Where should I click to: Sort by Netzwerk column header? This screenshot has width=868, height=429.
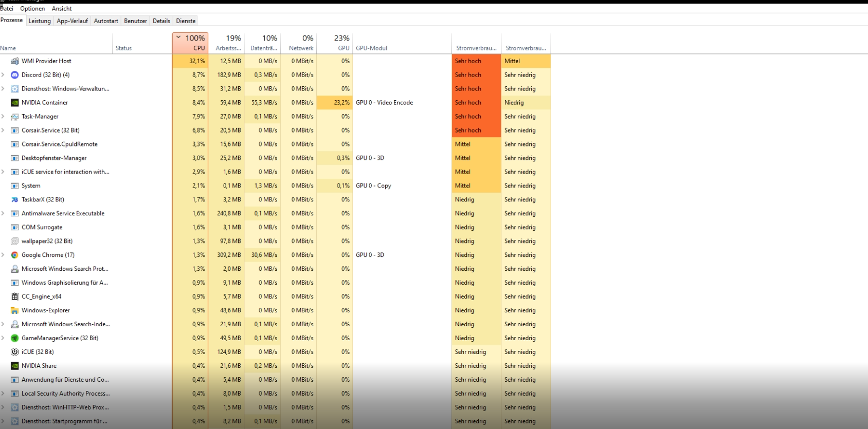tap(298, 43)
